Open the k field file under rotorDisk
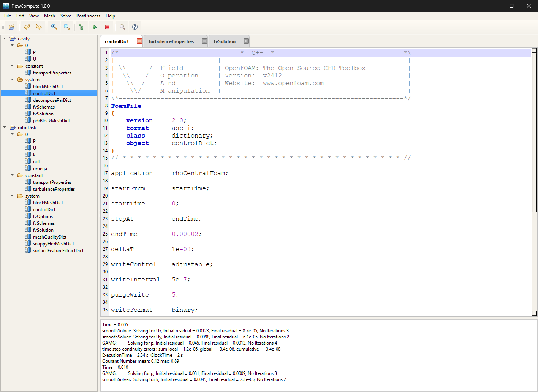This screenshot has width=538, height=392. pyautogui.click(x=34, y=155)
